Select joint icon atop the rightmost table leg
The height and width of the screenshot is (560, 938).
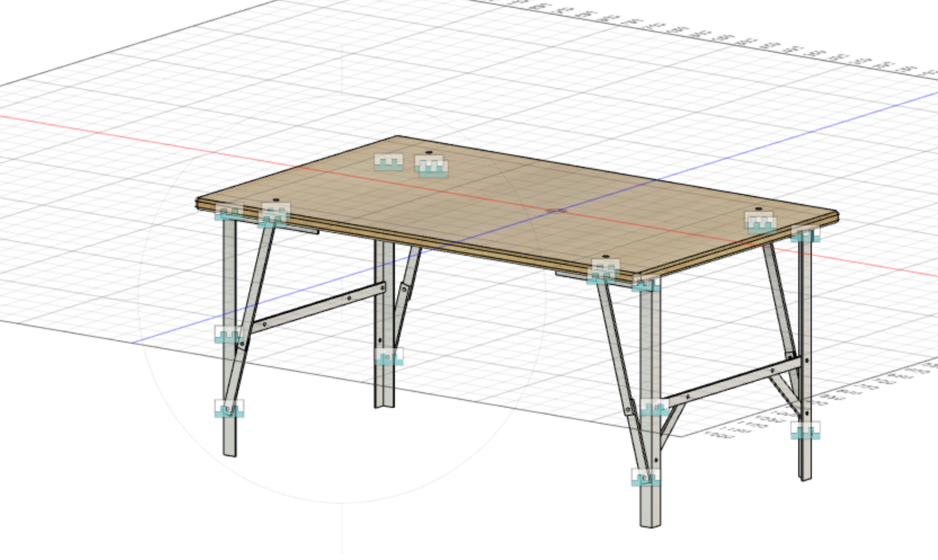(x=805, y=233)
